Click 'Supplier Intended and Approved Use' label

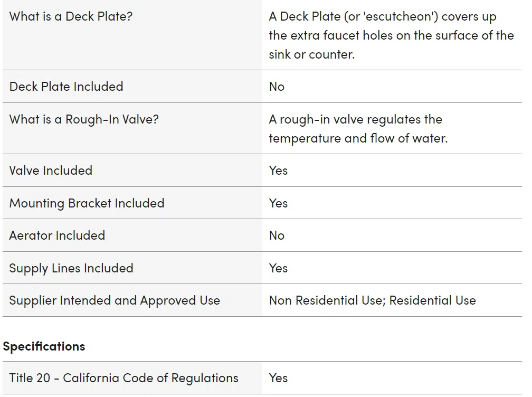[x=115, y=300]
